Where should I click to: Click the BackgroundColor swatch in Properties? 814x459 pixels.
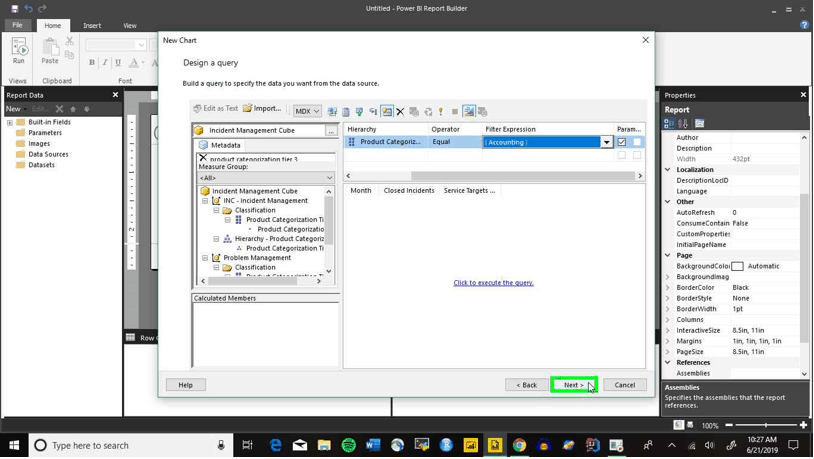(737, 266)
